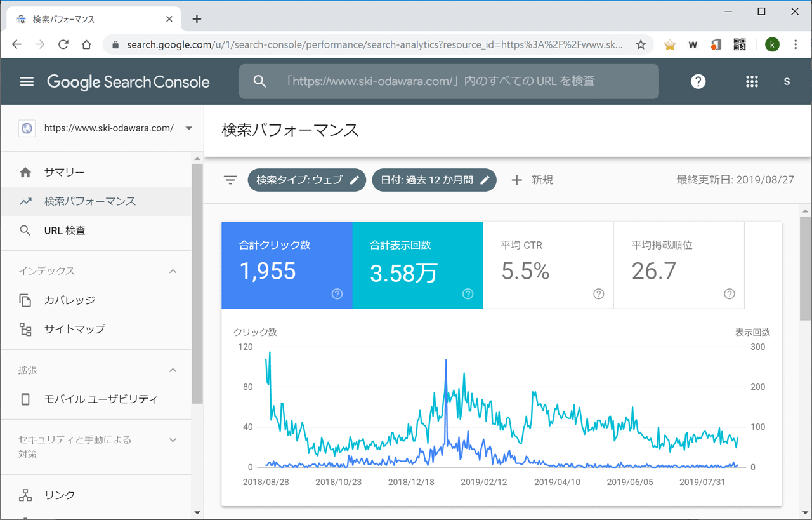Click the search magnifier icon in URL inspection bar
This screenshot has width=812, height=520.
click(x=259, y=81)
